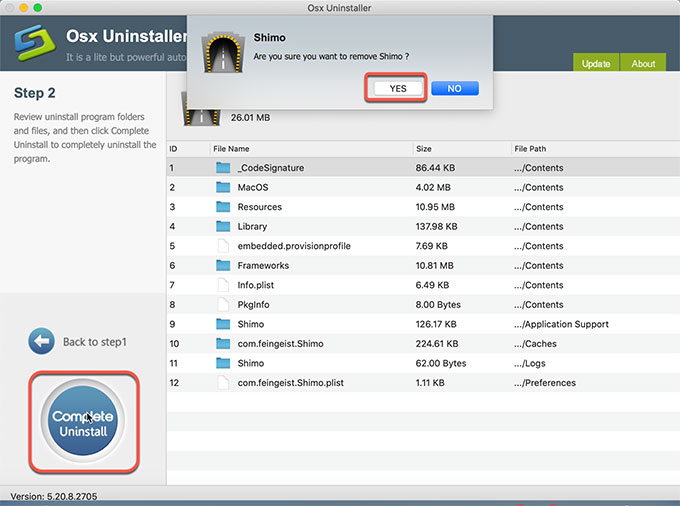Viewport: 680px width, 506px height.
Task: Click the Info.plist file icon
Action: click(223, 285)
